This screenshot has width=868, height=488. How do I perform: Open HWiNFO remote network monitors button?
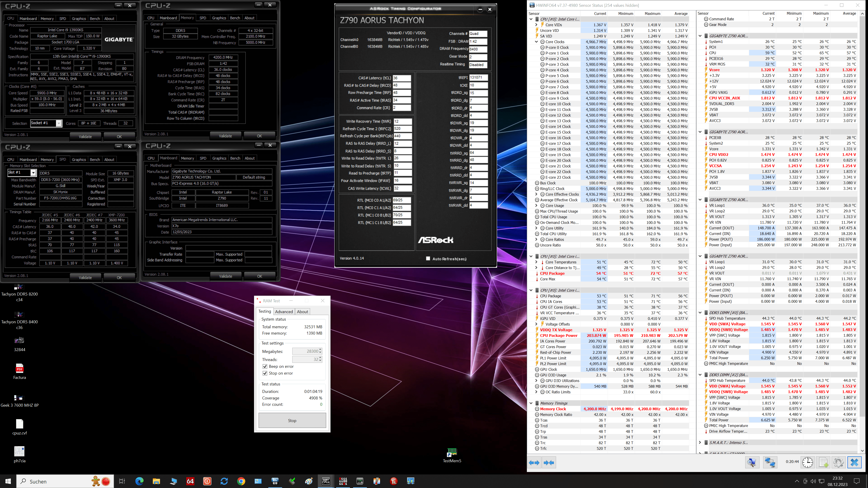point(770,462)
